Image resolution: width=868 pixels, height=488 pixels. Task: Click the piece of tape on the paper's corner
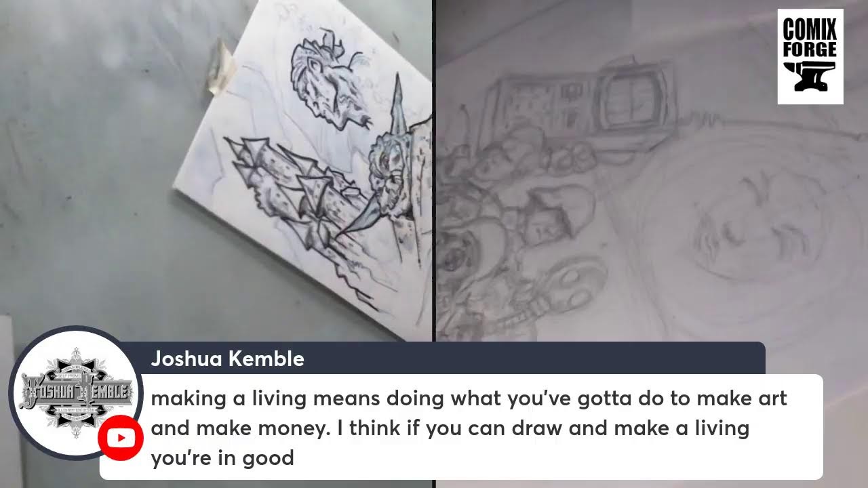pos(221,66)
